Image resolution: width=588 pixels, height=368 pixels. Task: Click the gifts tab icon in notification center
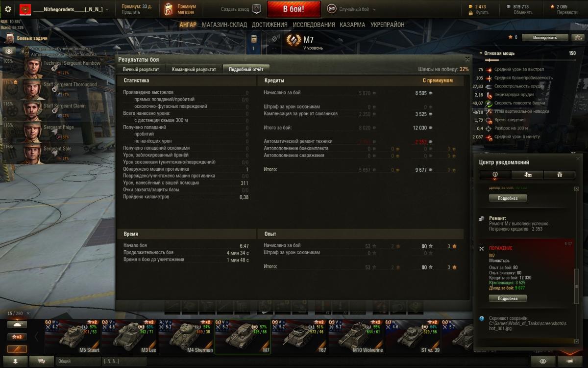click(x=560, y=174)
